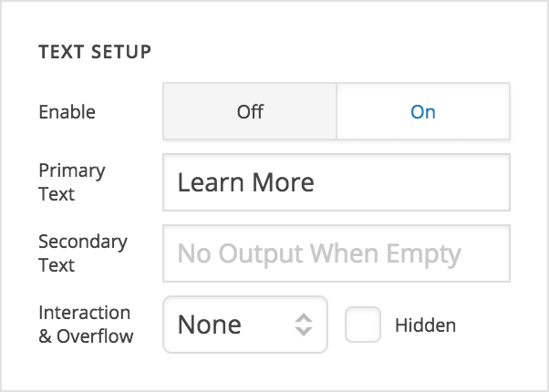The height and width of the screenshot is (392, 549).
Task: Click the 'Interaction & Overflow' row label
Action: coord(86,325)
